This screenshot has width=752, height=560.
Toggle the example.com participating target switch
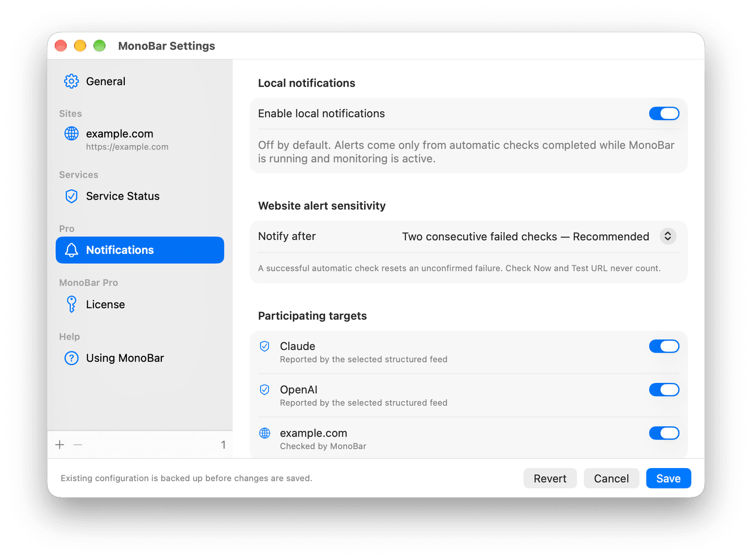[664, 433]
